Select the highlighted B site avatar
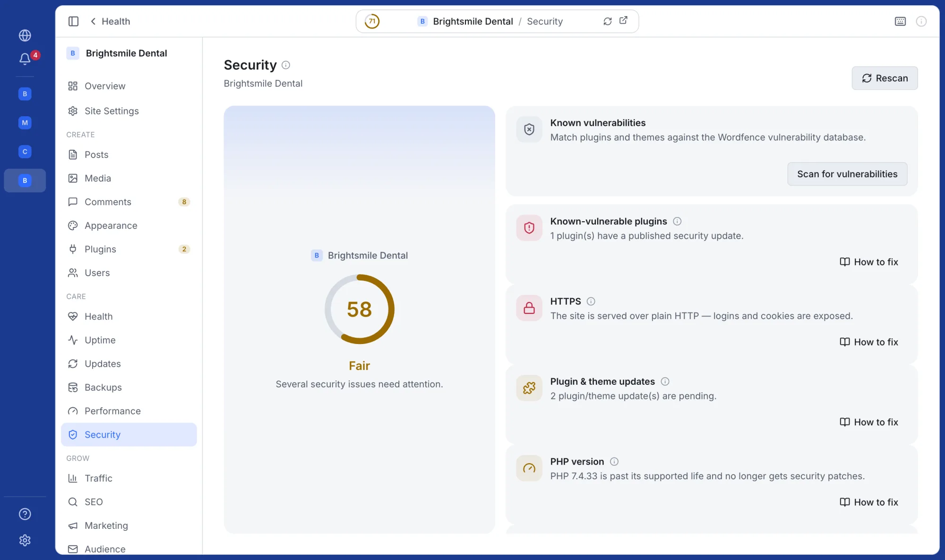 25,180
